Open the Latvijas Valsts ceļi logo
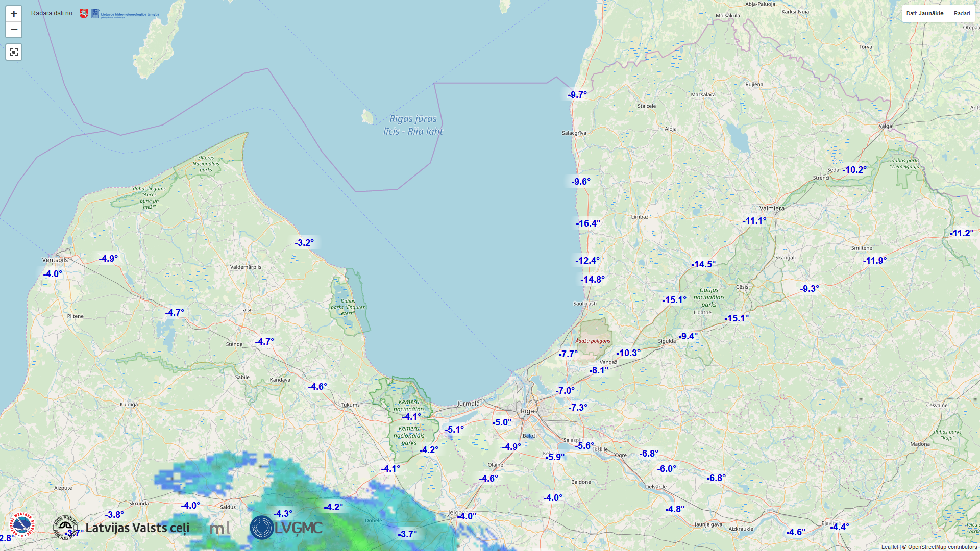This screenshot has width=980, height=551. tap(121, 528)
